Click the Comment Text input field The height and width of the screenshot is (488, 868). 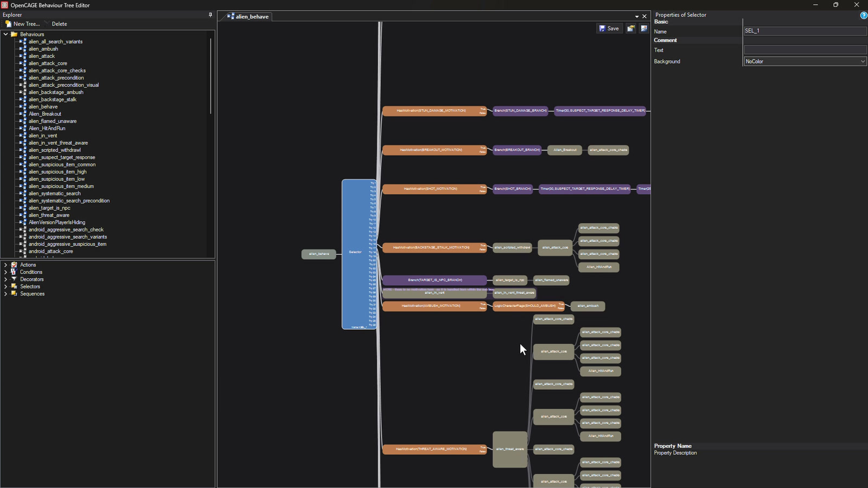pos(805,50)
